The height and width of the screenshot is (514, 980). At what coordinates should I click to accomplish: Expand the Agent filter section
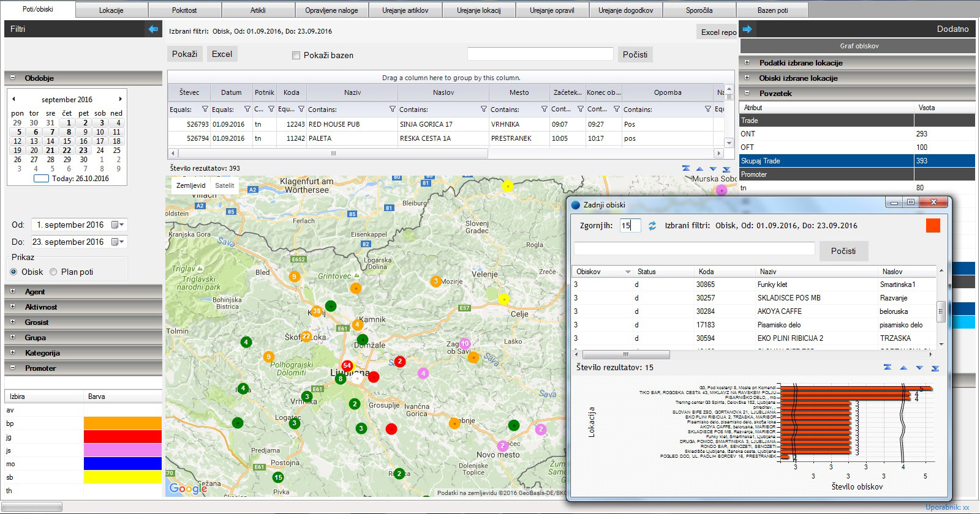(12, 291)
